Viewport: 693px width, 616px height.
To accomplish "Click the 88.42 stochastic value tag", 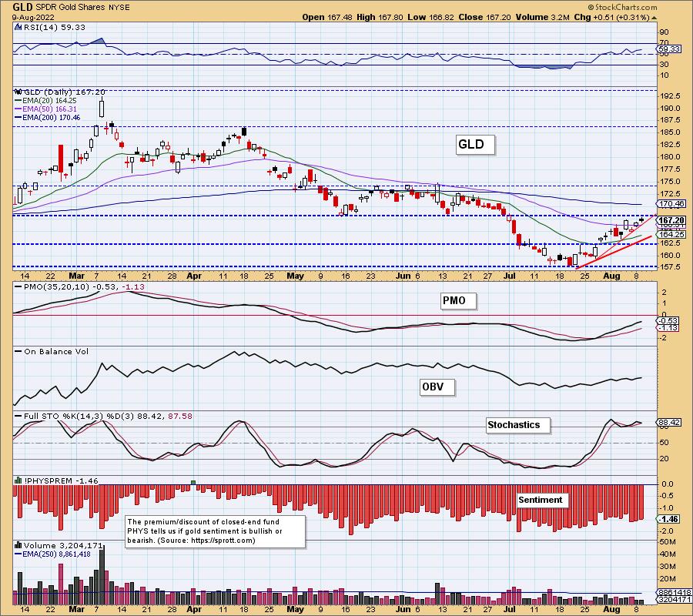I will (670, 423).
